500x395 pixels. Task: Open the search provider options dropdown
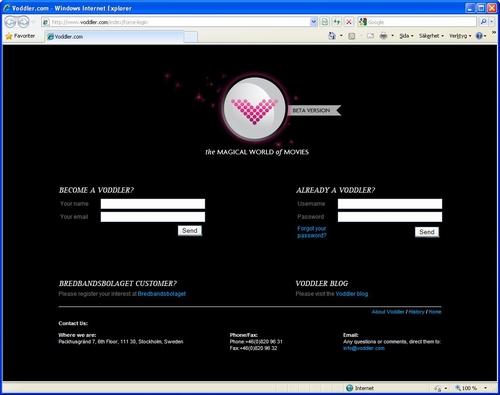[x=492, y=22]
